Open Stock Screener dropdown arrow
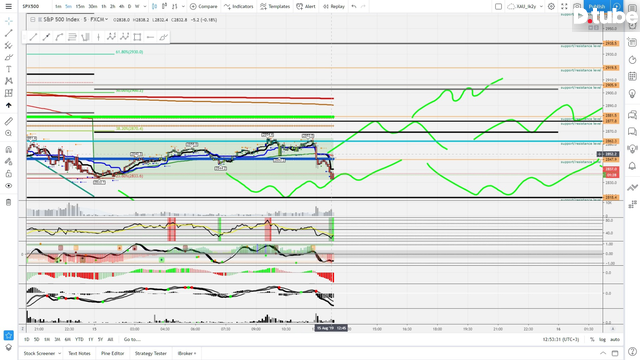The width and height of the screenshot is (640, 360). point(60,353)
